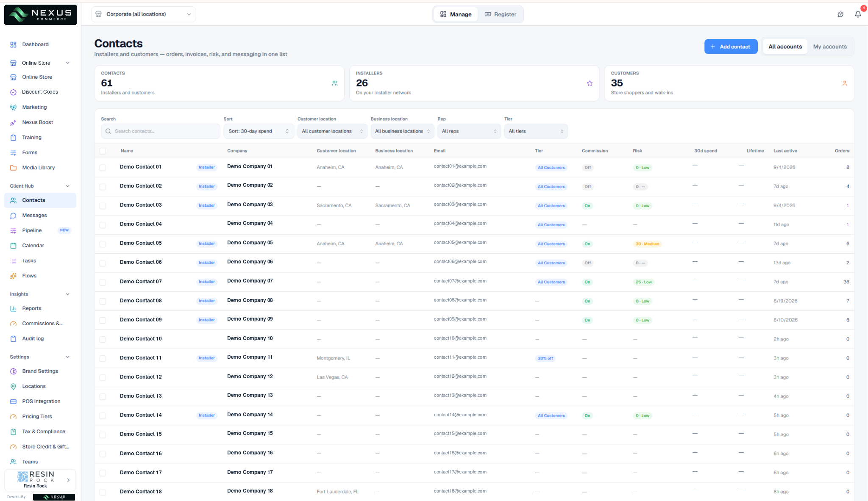Open Contacts in the sidebar
This screenshot has width=868, height=501.
coord(40,200)
